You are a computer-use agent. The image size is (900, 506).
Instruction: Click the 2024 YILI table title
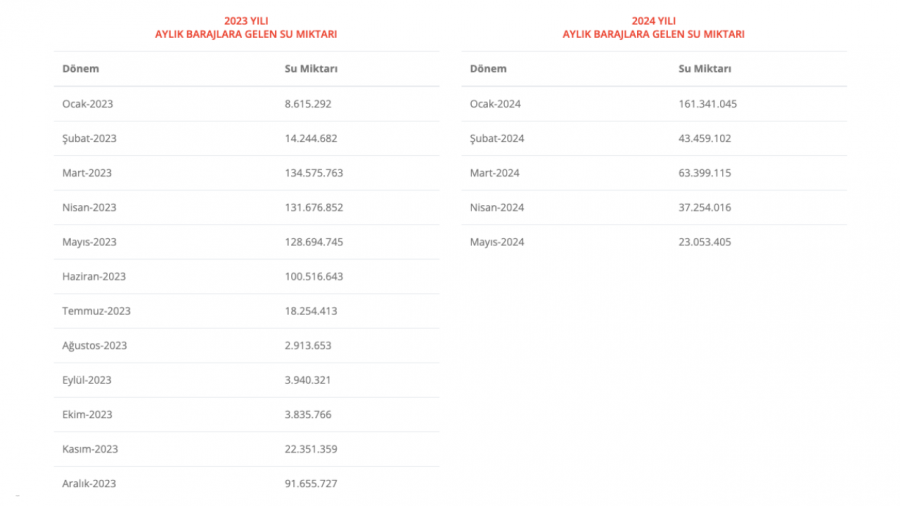point(653,28)
